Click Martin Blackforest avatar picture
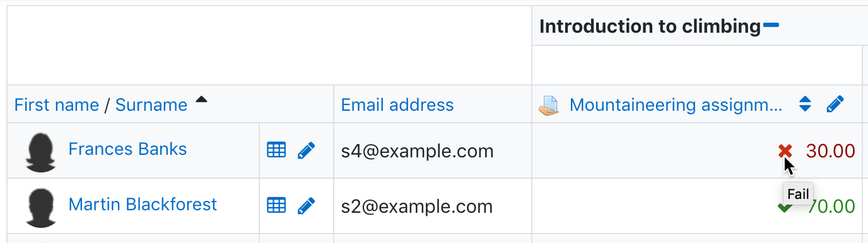The width and height of the screenshot is (868, 243). (42, 207)
